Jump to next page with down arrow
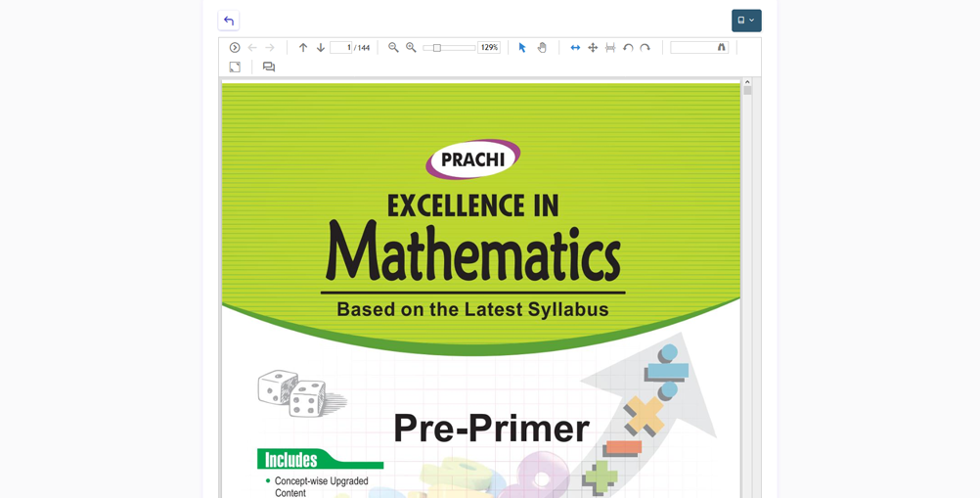 [x=321, y=48]
